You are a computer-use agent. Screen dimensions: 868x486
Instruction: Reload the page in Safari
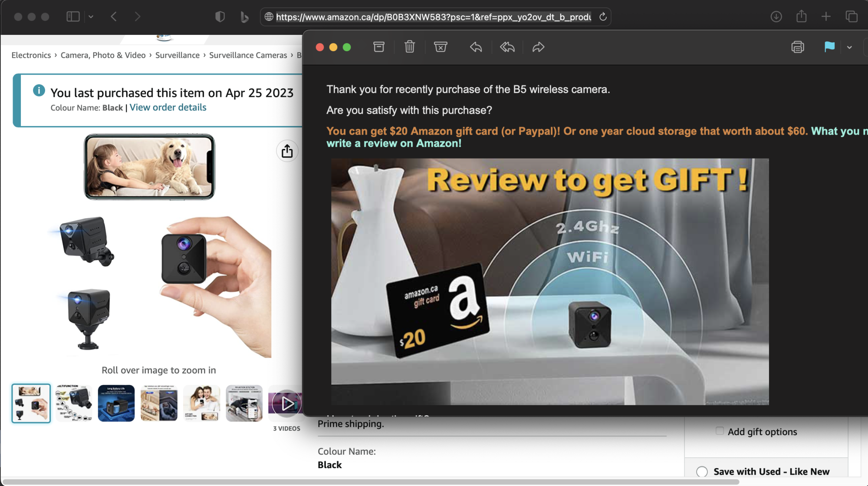point(603,17)
